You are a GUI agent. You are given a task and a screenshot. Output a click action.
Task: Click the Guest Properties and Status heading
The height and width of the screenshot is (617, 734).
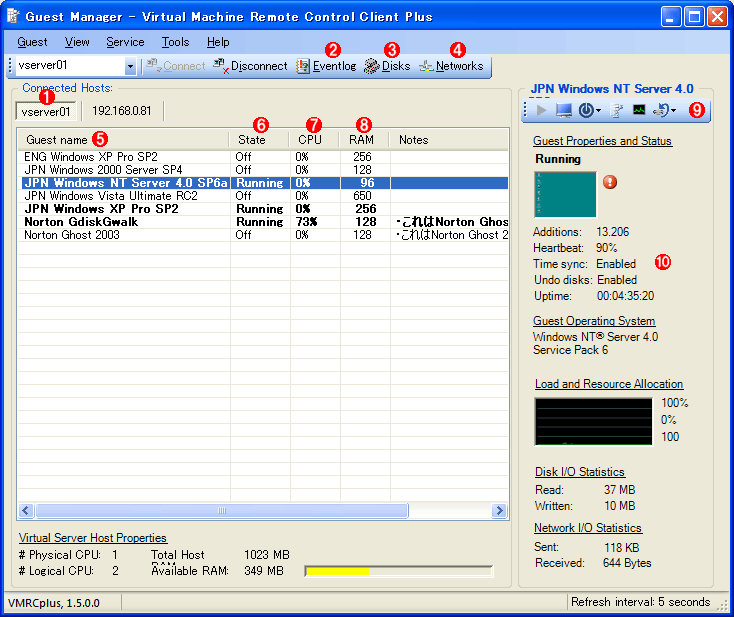click(x=602, y=141)
